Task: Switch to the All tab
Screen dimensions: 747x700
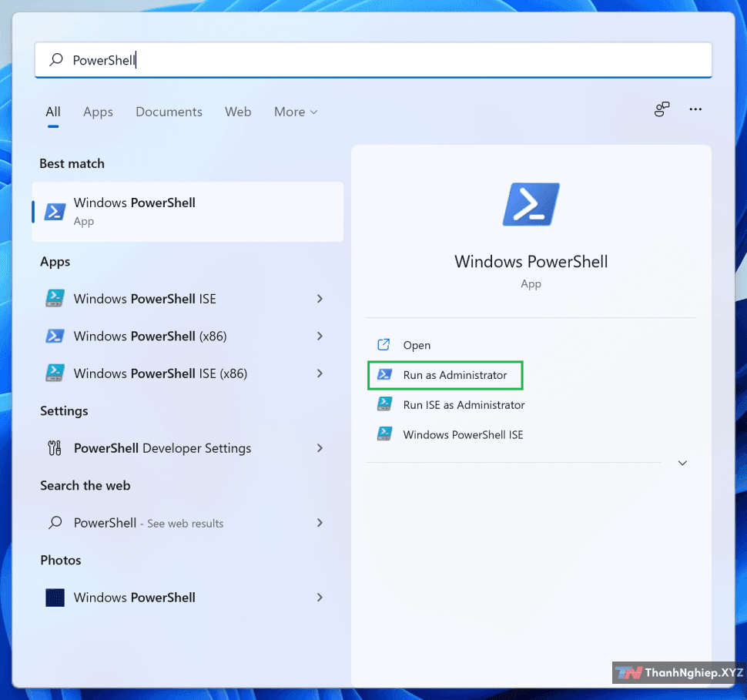Action: (x=53, y=112)
